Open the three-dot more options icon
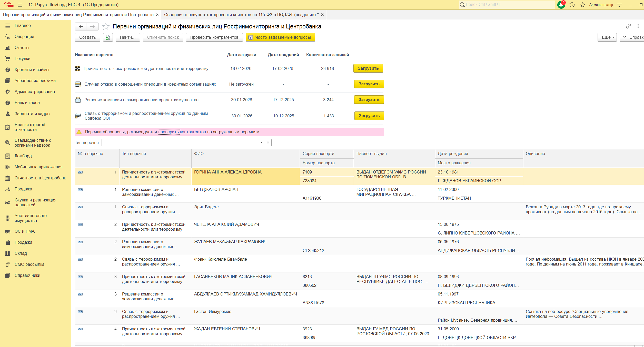Viewport: 644px width, 347px height. 638,26
